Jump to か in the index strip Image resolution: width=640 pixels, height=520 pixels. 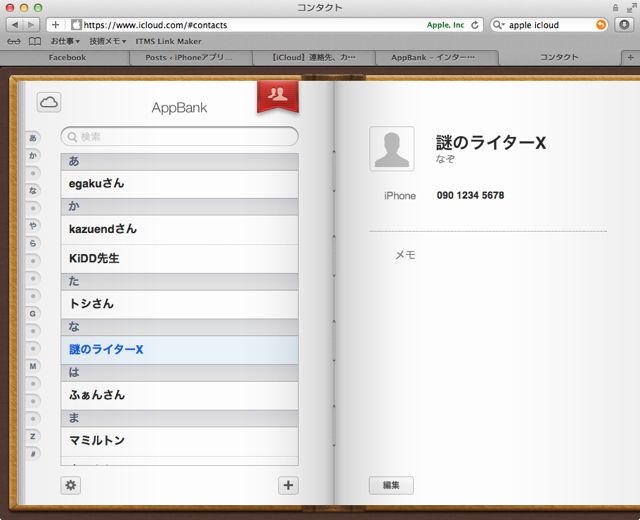click(33, 156)
